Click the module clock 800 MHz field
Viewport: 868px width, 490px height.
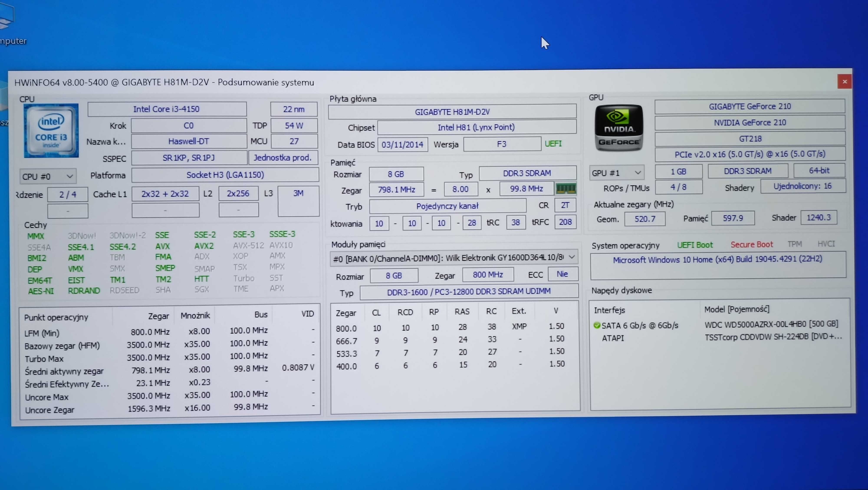tap(488, 275)
